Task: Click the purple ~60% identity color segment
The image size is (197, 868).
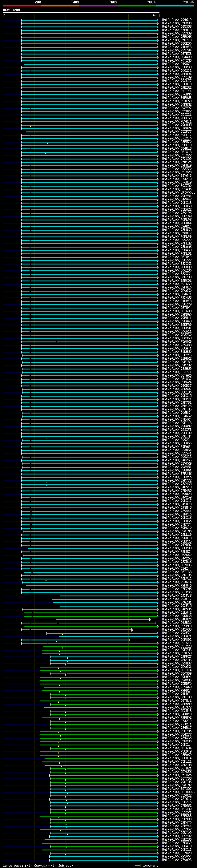Action: click(98, 6)
